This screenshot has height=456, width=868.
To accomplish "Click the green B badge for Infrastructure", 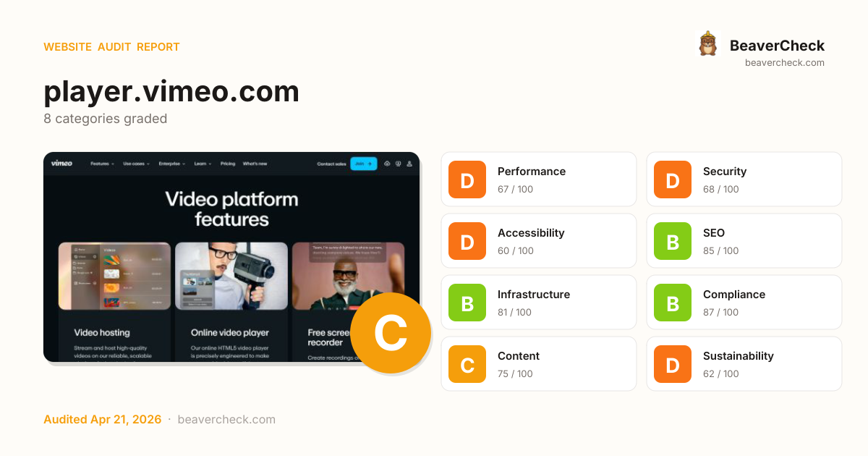I will tap(467, 303).
